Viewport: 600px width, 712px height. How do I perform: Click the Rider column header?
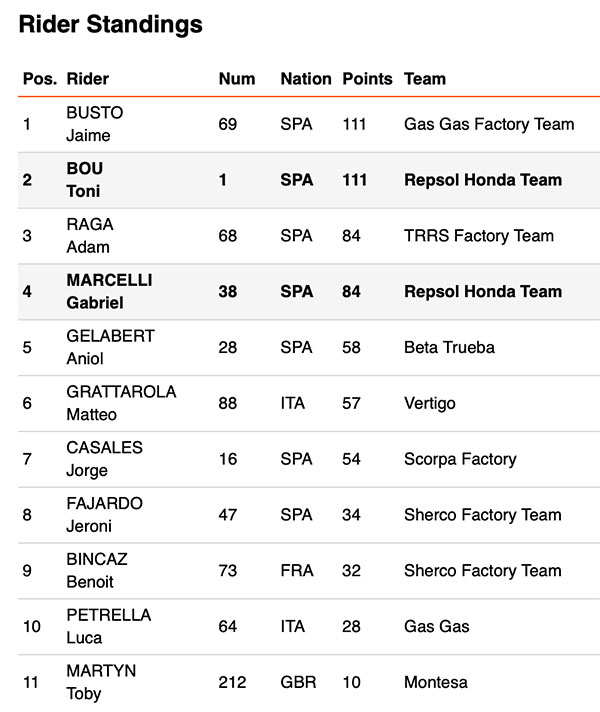tap(88, 79)
